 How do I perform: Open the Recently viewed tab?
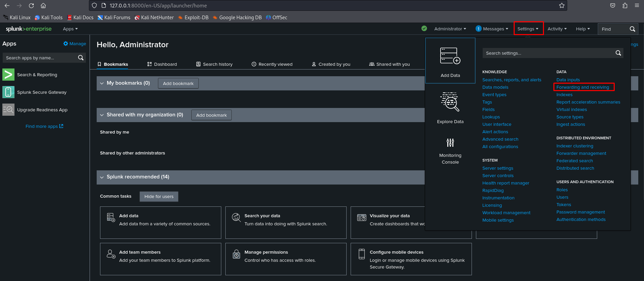click(272, 64)
